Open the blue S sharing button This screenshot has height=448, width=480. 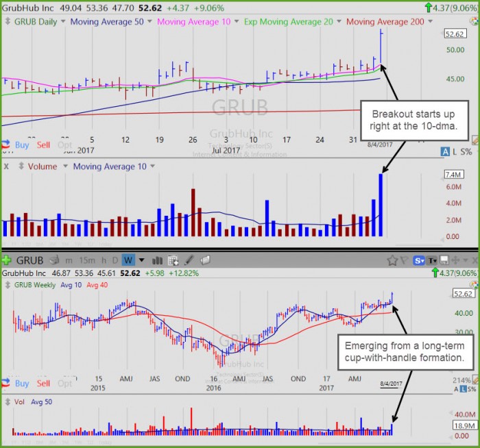point(418,260)
